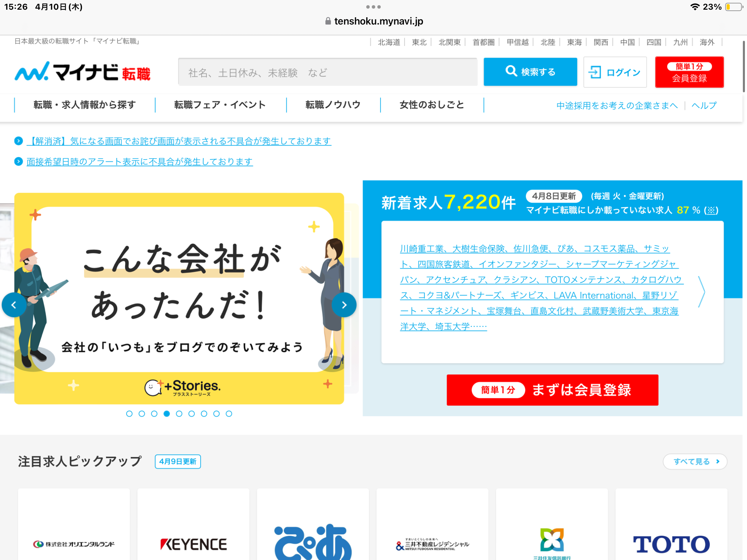Select the seventh carousel dot
The height and width of the screenshot is (560, 747).
(x=204, y=413)
